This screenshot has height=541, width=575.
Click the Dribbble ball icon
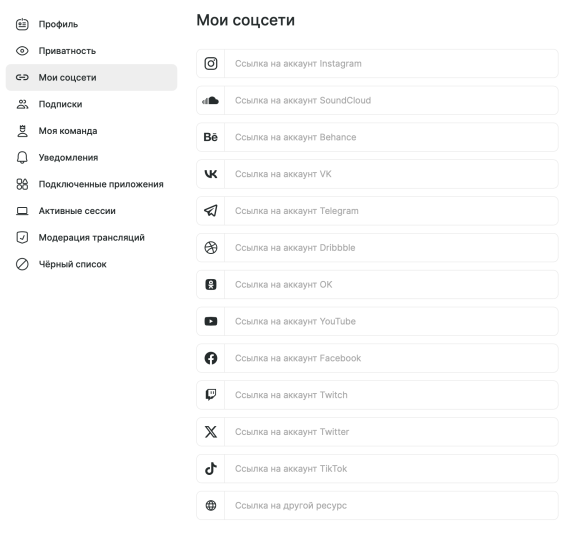click(210, 248)
